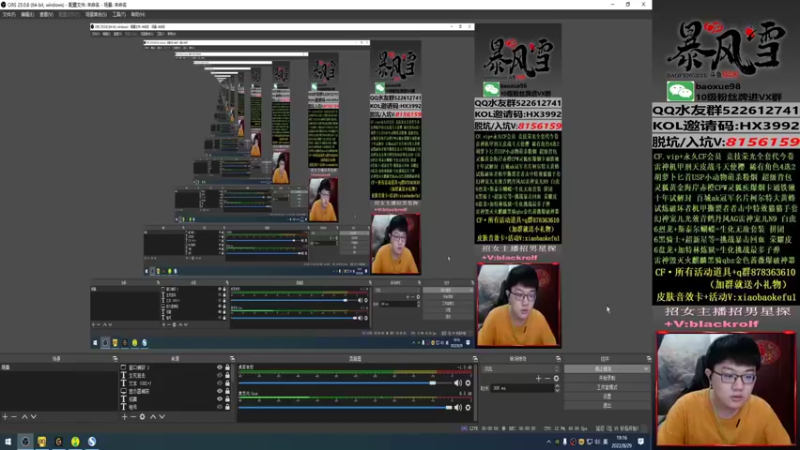The width and height of the screenshot is (800, 450).
Task: Open the yellow mask app in the taskbar
Action: [x=42, y=442]
